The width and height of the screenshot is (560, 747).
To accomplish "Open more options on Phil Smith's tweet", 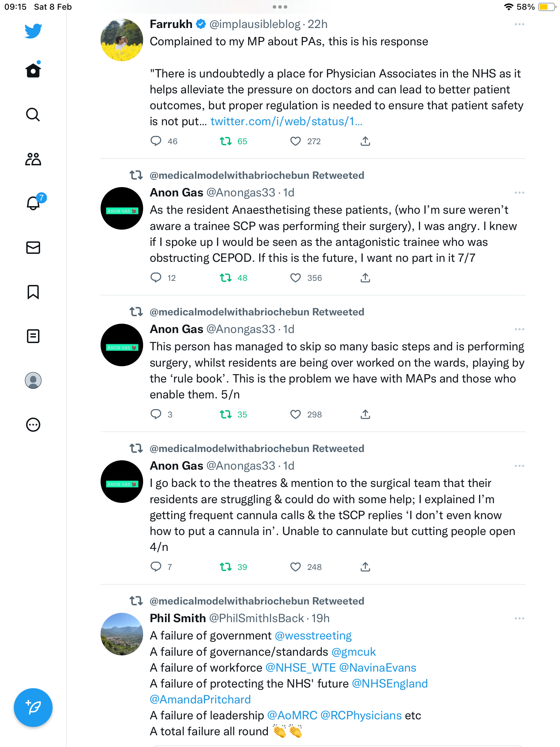I will 519,618.
